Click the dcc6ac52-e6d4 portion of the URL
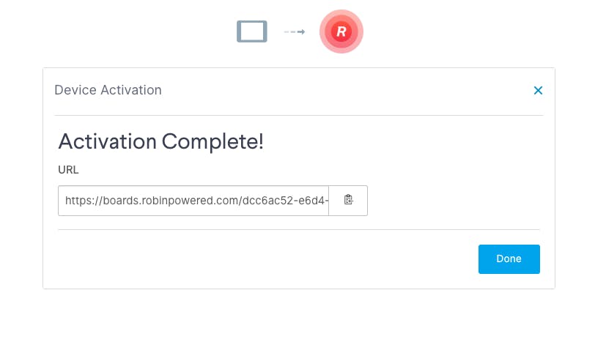 tap(285, 201)
